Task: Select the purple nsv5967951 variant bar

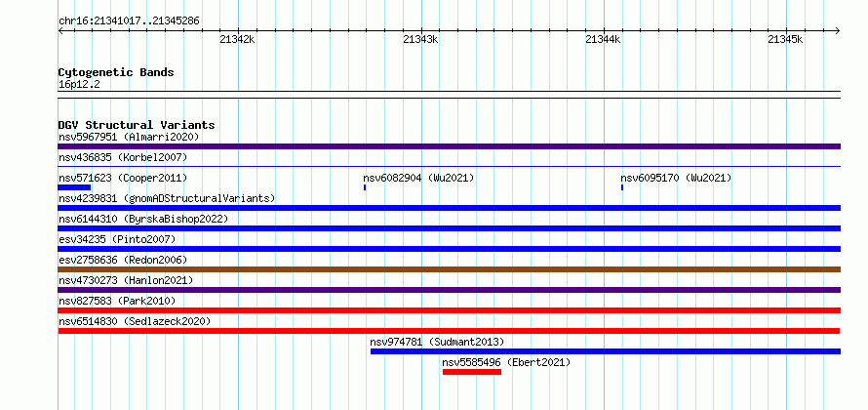Action: click(x=450, y=146)
